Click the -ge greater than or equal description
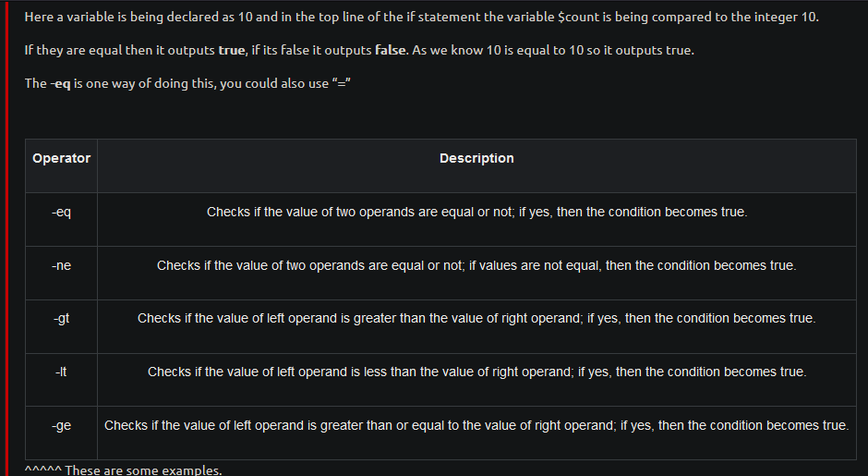Screen dimensions: 868x476 point(476,425)
